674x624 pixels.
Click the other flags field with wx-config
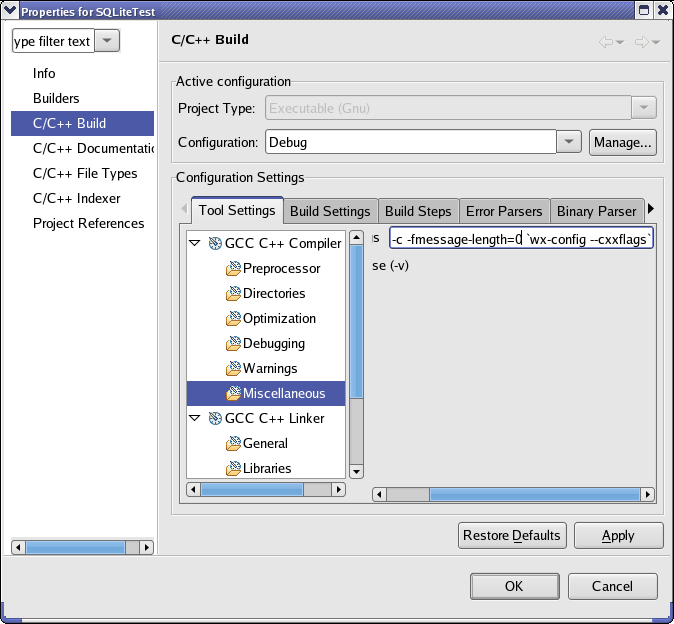pos(521,239)
